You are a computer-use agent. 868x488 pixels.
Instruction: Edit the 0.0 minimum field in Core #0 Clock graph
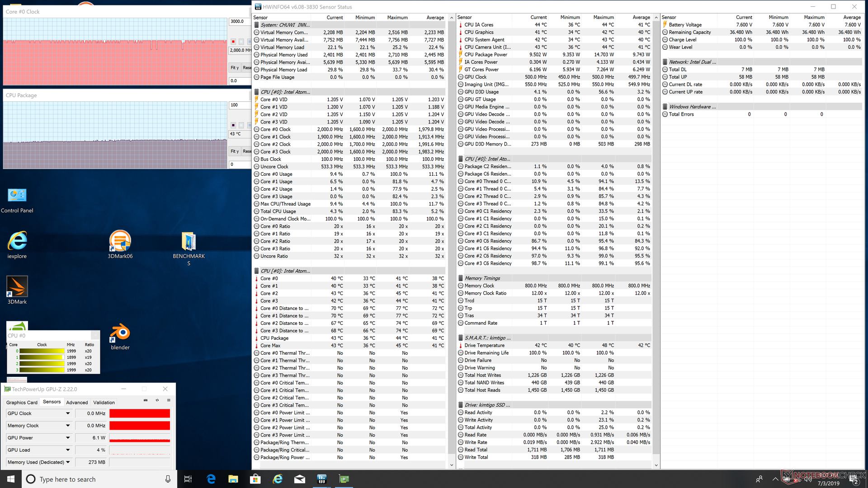(x=240, y=81)
